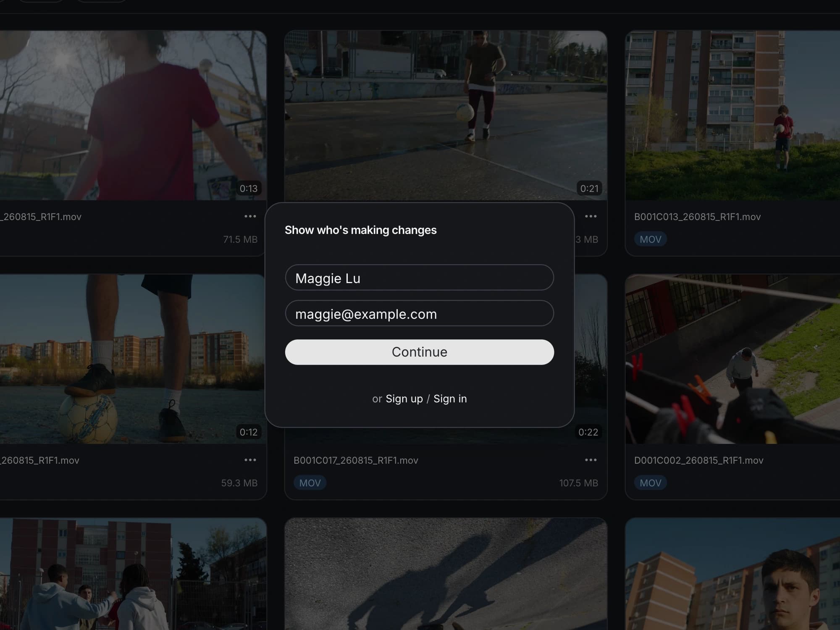This screenshot has height=630, width=840.
Task: Click the 107.5 MB file size label
Action: pos(578,483)
